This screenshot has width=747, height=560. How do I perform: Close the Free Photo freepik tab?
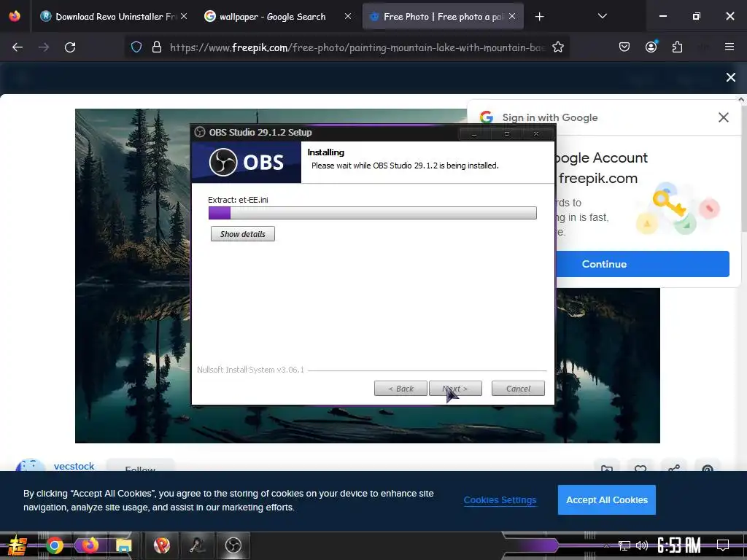(512, 16)
